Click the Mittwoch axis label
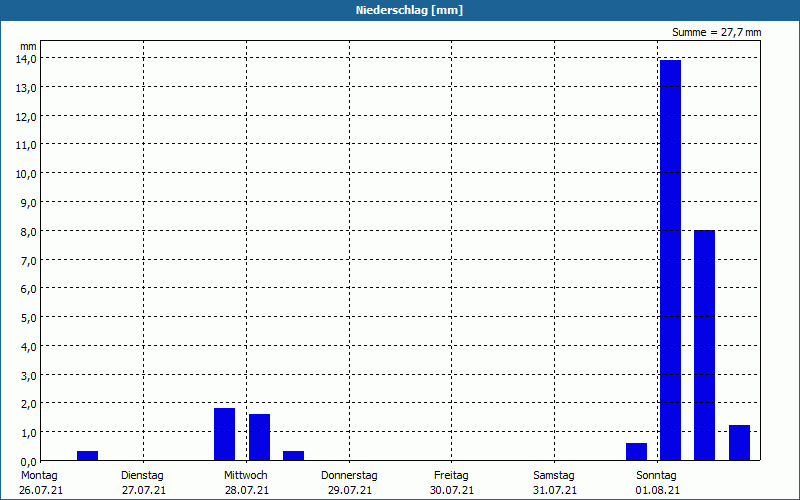This screenshot has width=800, height=500. point(245,476)
